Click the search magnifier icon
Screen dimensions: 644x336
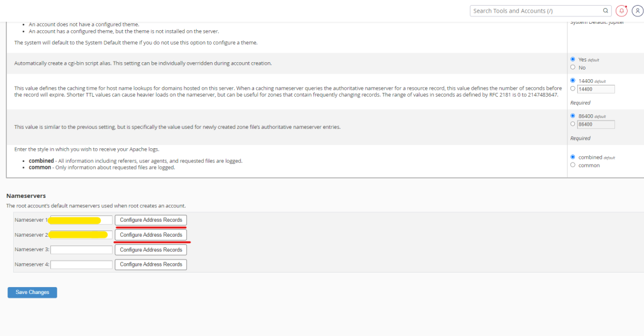pos(606,11)
